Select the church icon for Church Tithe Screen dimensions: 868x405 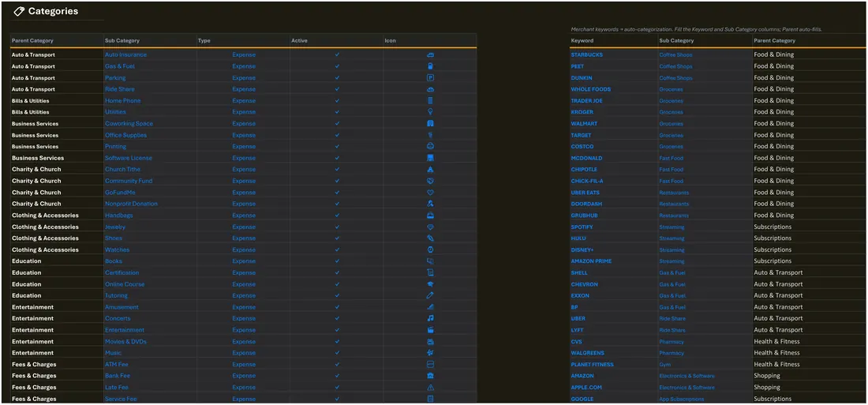(430, 170)
